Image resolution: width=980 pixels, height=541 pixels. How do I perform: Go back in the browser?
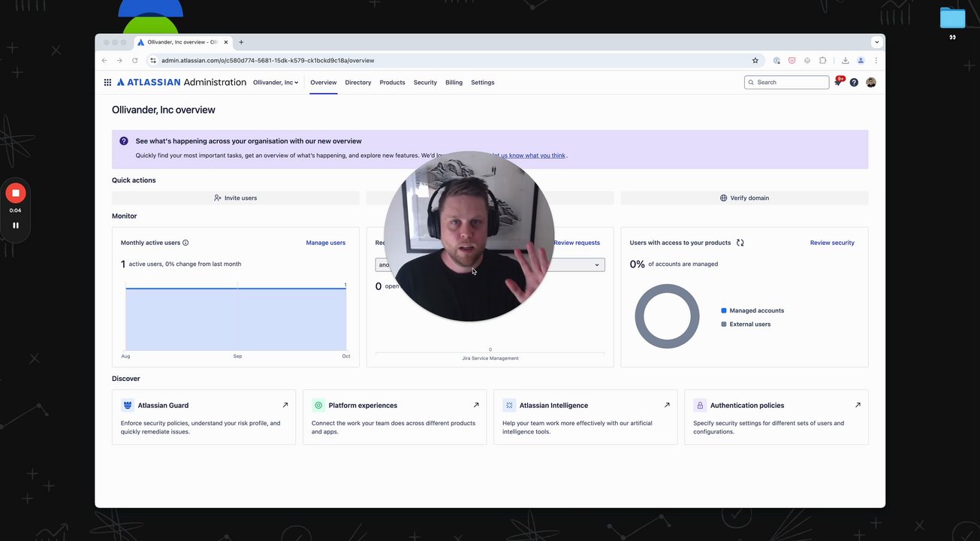click(104, 61)
